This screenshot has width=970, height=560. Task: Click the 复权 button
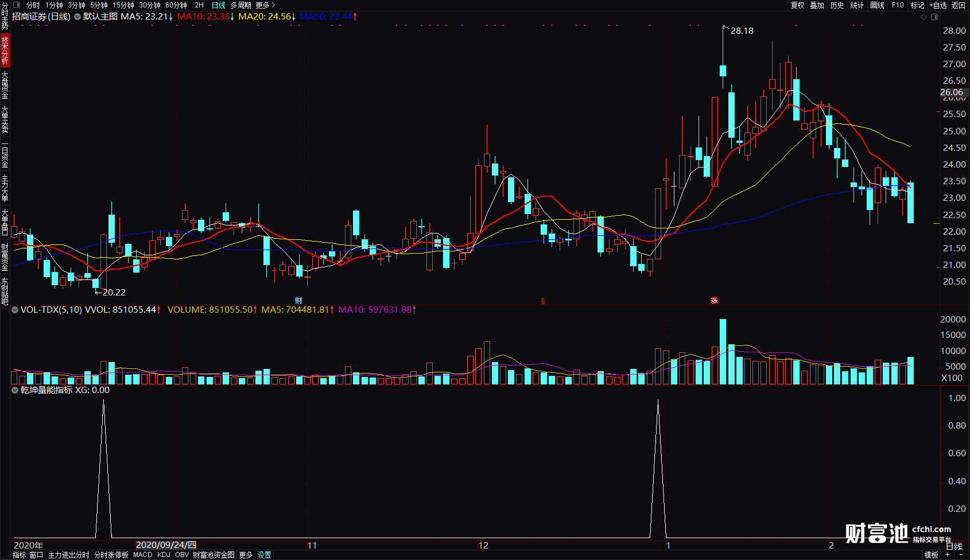(x=797, y=5)
